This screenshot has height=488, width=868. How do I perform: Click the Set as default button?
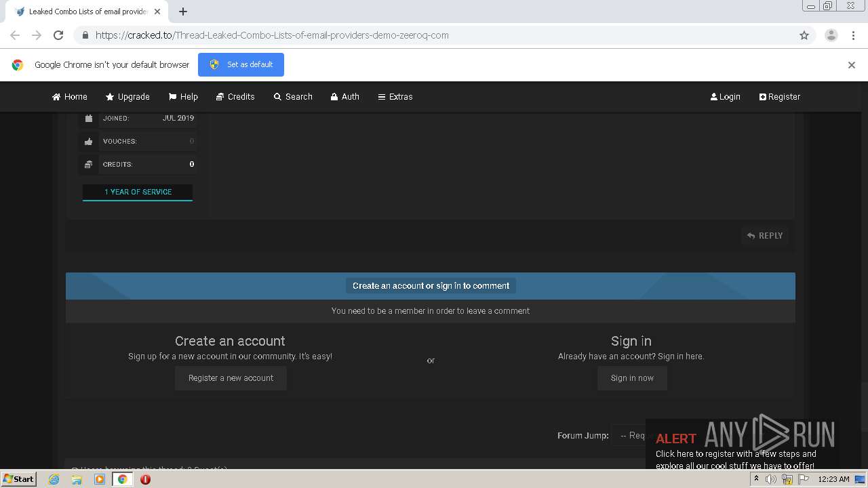click(x=241, y=64)
